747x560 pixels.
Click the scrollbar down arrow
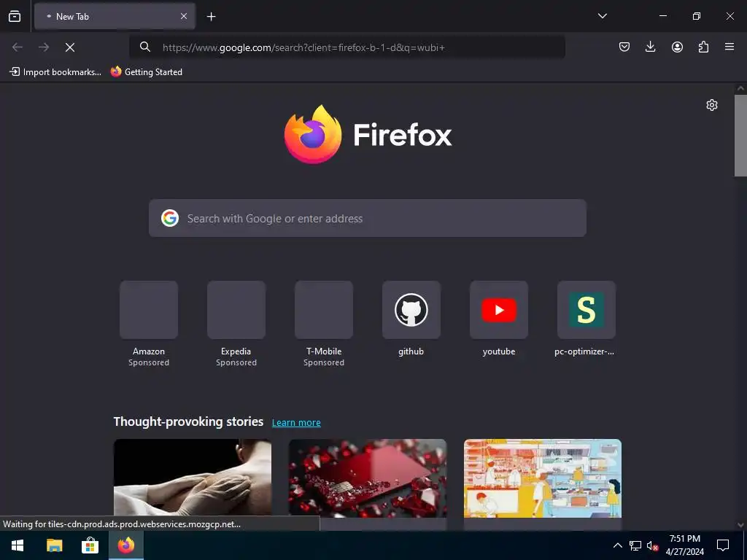[x=740, y=525]
